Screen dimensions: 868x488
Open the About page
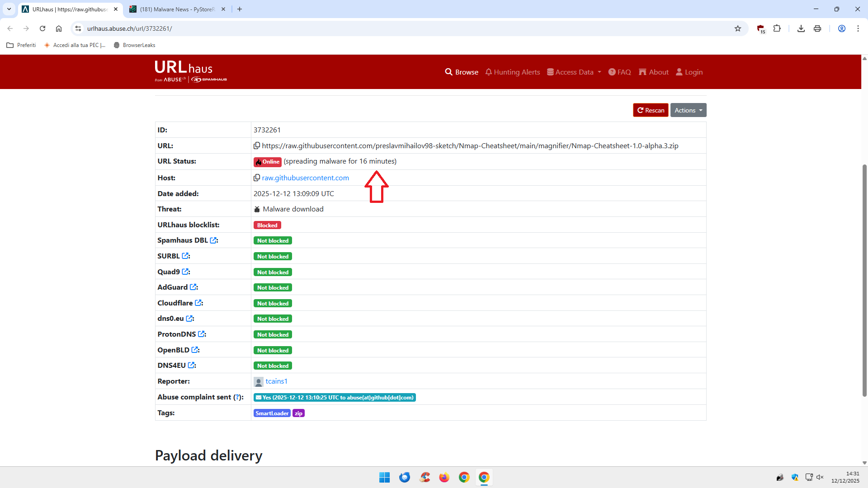pos(654,72)
